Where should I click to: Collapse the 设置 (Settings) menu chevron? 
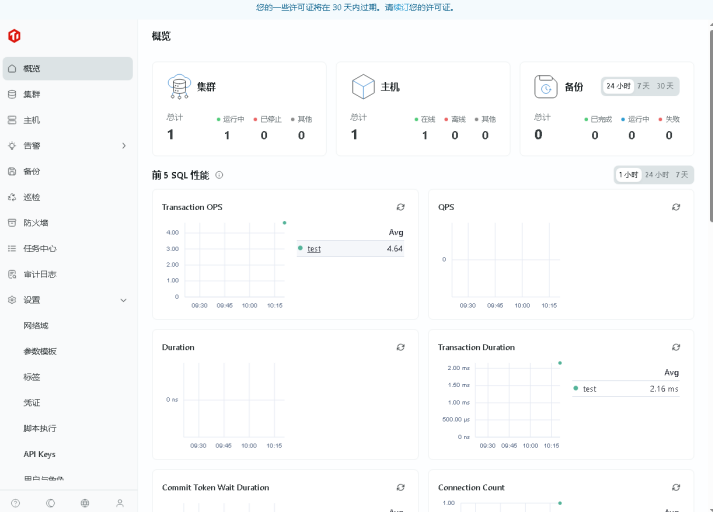(x=124, y=300)
